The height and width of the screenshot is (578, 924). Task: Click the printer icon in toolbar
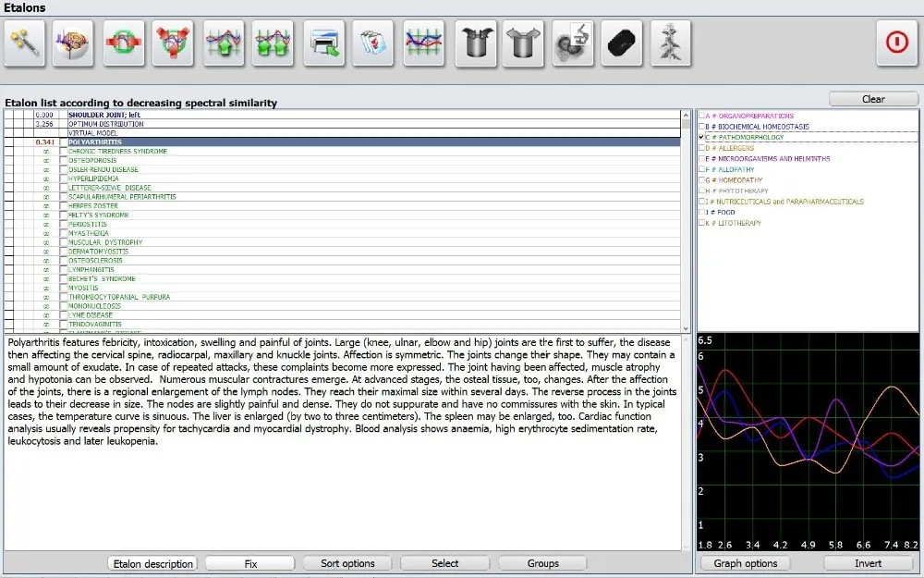(324, 43)
